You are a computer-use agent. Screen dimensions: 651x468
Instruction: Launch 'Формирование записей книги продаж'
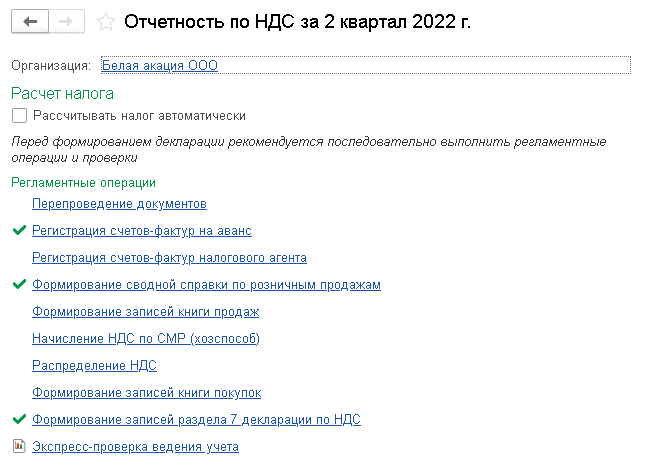tap(138, 312)
